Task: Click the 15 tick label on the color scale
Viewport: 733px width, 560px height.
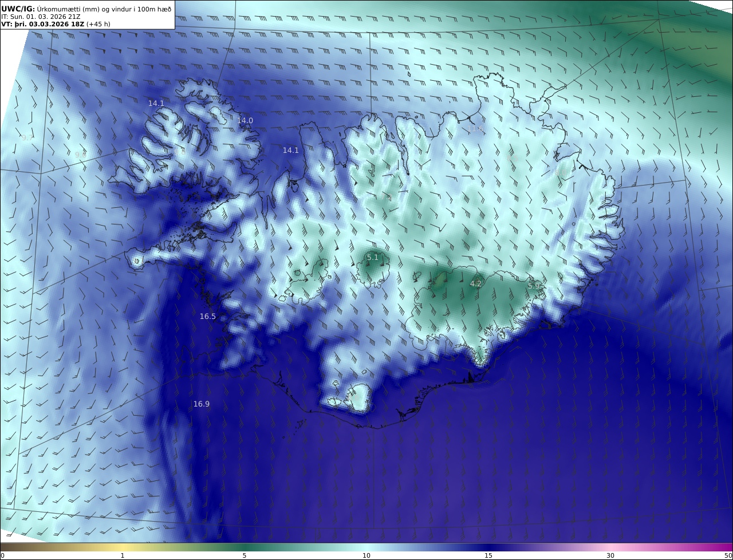Action: point(488,555)
